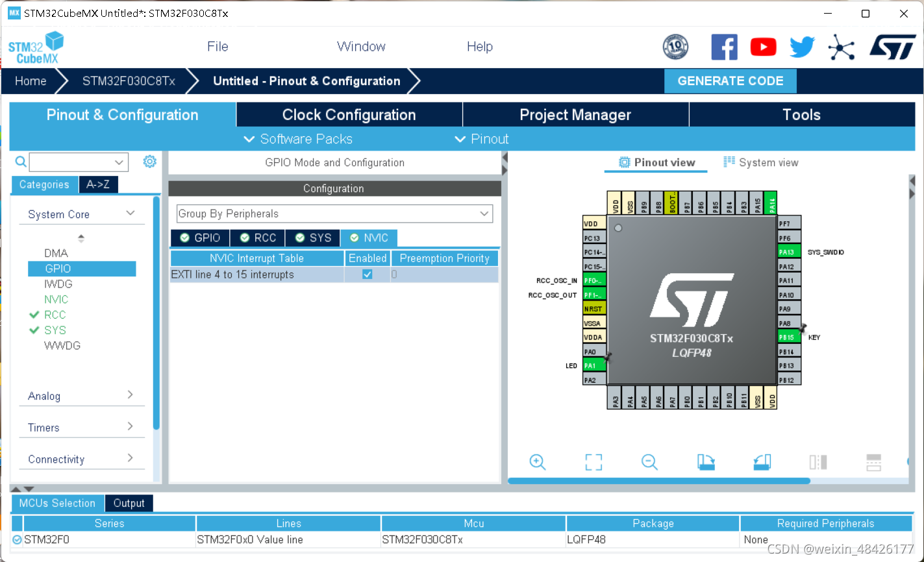Zoom in on the pinout view
Screen dimensions: 924x562
[538, 462]
